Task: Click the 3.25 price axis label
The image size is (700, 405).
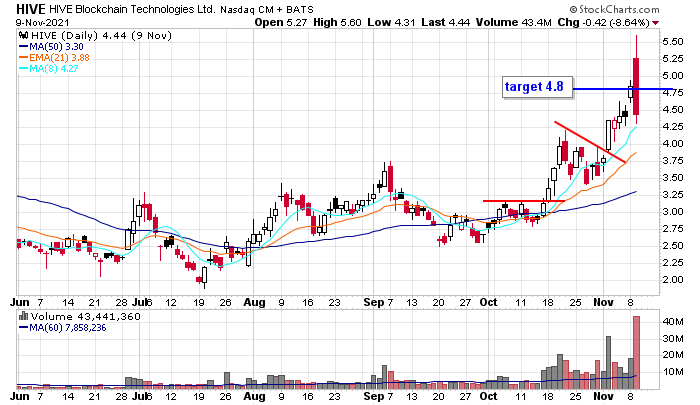Action: [x=673, y=195]
